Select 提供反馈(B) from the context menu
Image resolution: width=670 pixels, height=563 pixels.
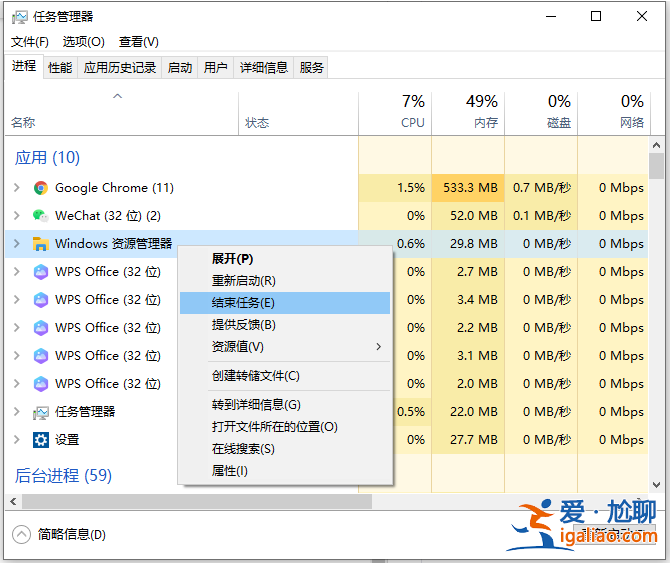[285, 325]
